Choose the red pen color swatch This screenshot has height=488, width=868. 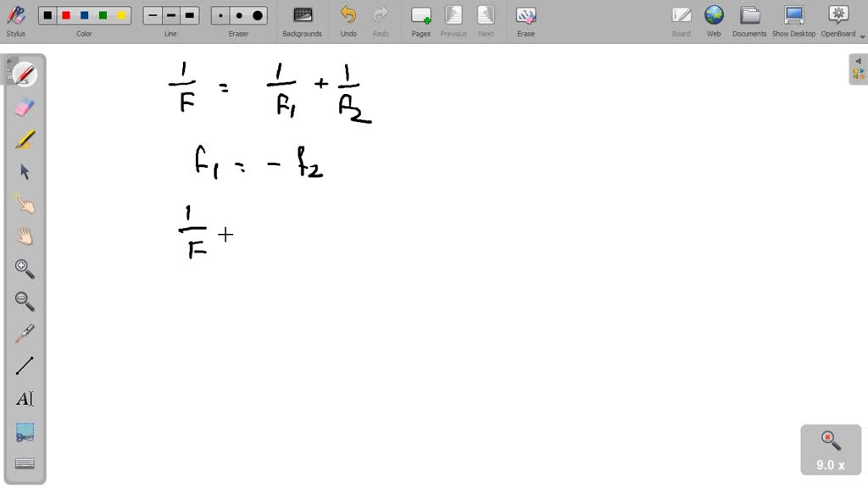coord(66,15)
